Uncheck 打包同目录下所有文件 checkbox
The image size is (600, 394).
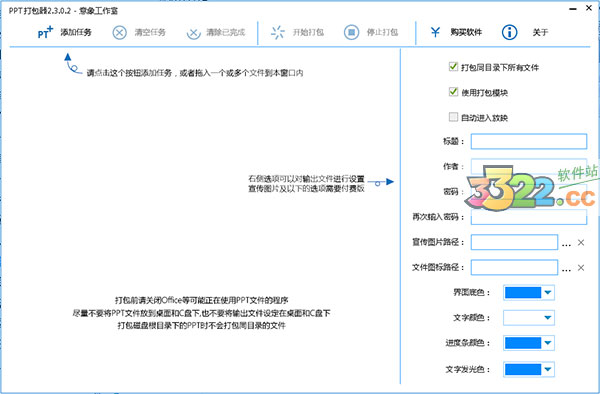[453, 67]
